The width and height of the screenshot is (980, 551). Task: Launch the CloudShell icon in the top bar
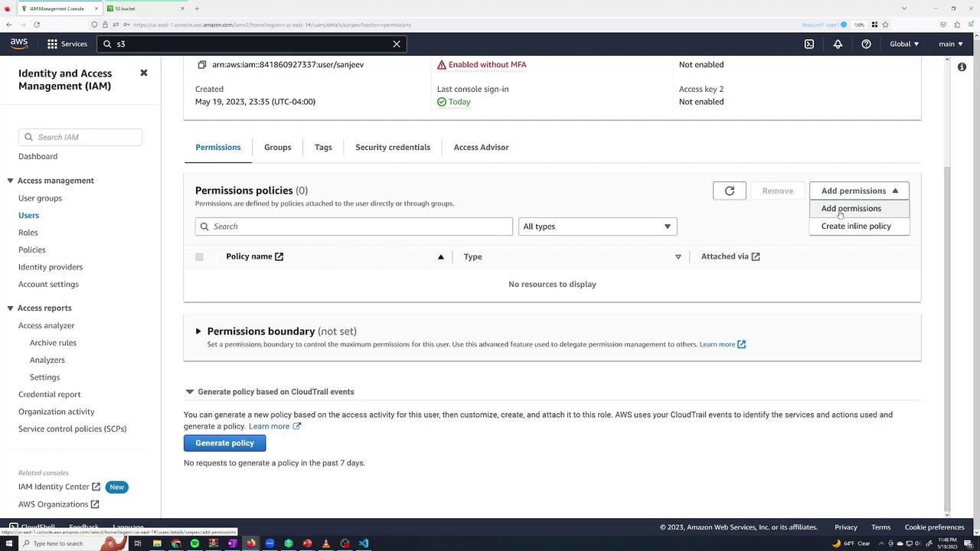click(x=809, y=44)
